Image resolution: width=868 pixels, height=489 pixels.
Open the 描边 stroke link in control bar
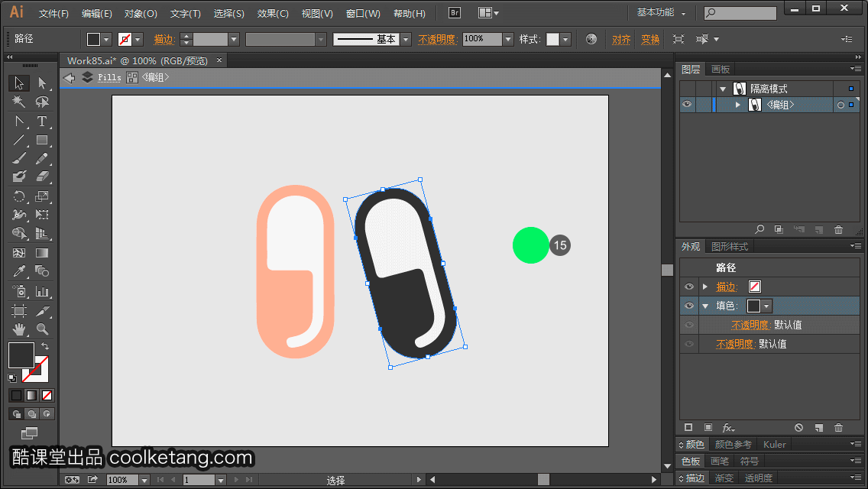[164, 39]
